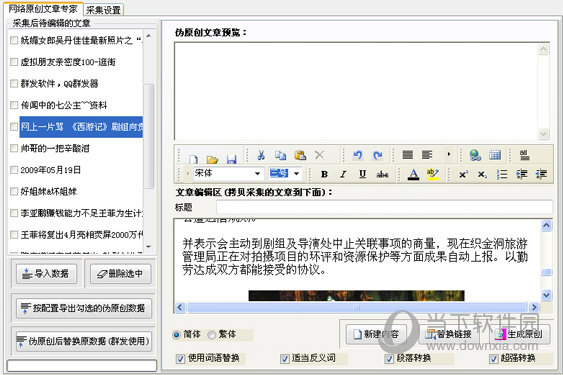Click 按配置导出勾选的伪原创数据 button
This screenshot has width=563, height=375.
84,308
